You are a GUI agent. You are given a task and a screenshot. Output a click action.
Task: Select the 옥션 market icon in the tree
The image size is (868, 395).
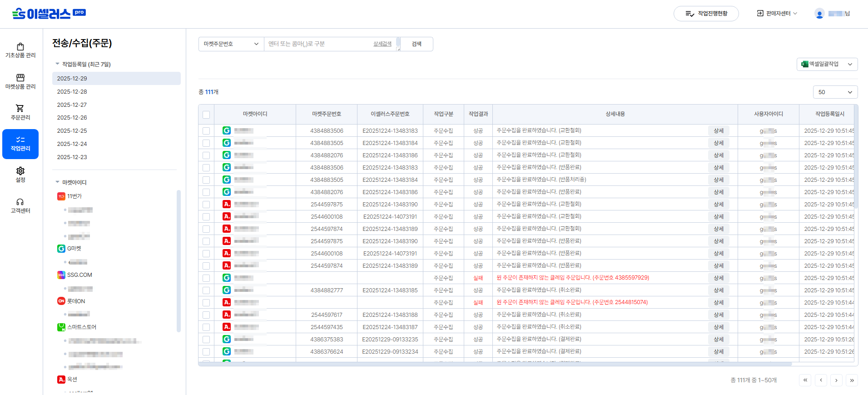click(61, 380)
